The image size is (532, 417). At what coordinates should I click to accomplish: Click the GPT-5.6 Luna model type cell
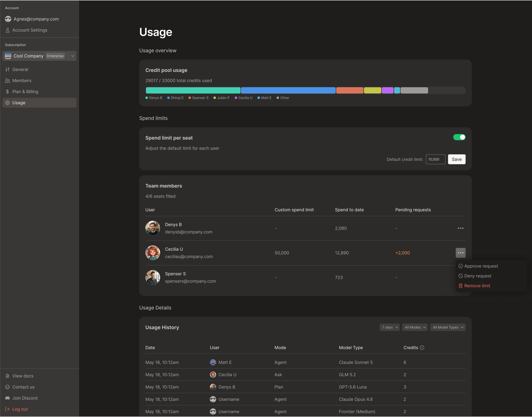click(353, 387)
